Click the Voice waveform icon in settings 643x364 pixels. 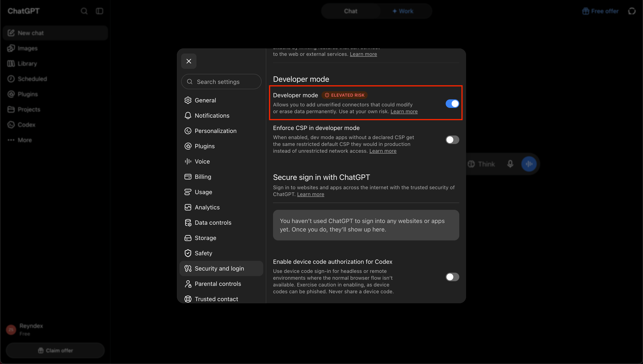pyautogui.click(x=188, y=161)
